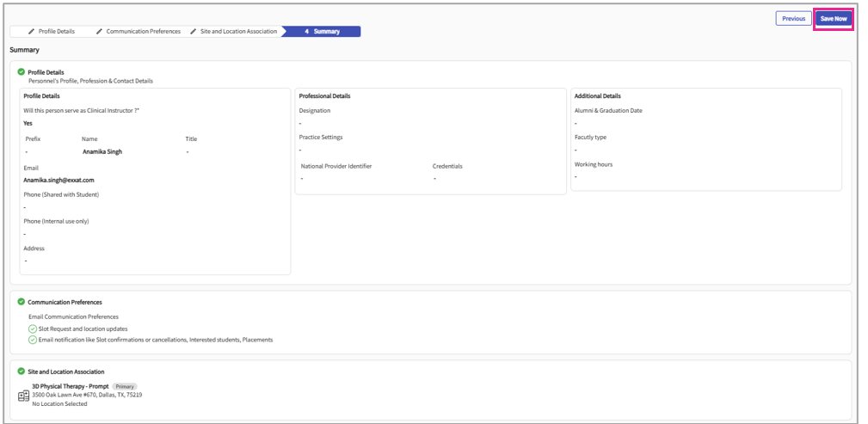Click the pencil icon for Site and Location Association

point(194,32)
